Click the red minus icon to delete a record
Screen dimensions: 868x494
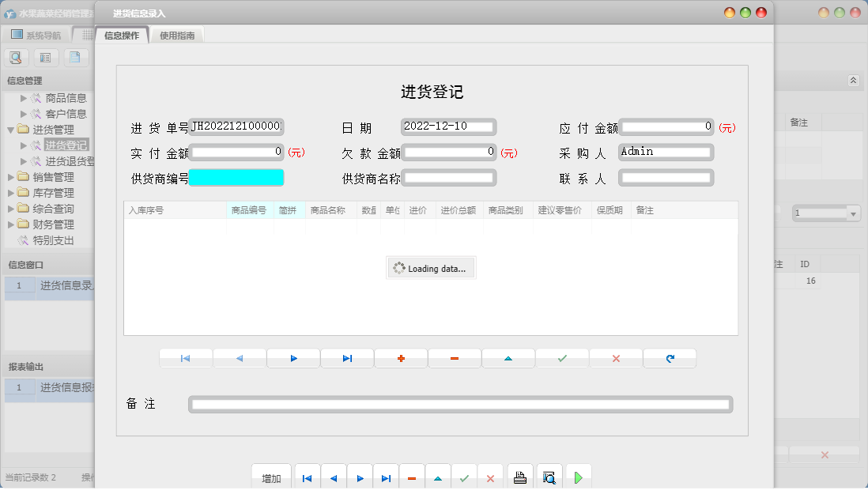(x=455, y=357)
